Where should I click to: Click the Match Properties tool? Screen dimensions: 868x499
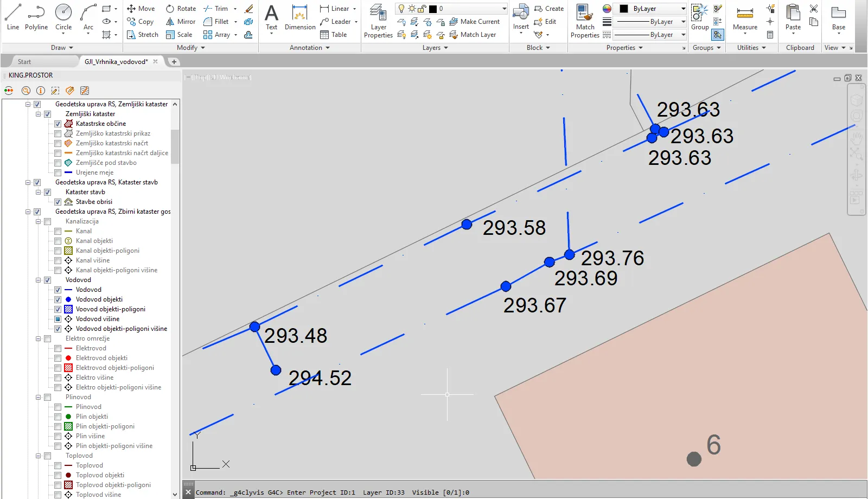pyautogui.click(x=585, y=21)
